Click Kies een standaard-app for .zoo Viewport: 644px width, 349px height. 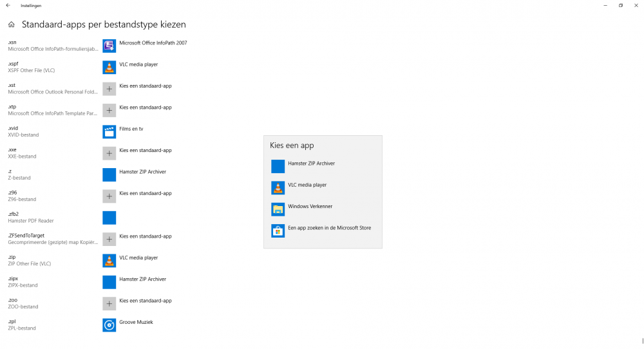tap(146, 301)
